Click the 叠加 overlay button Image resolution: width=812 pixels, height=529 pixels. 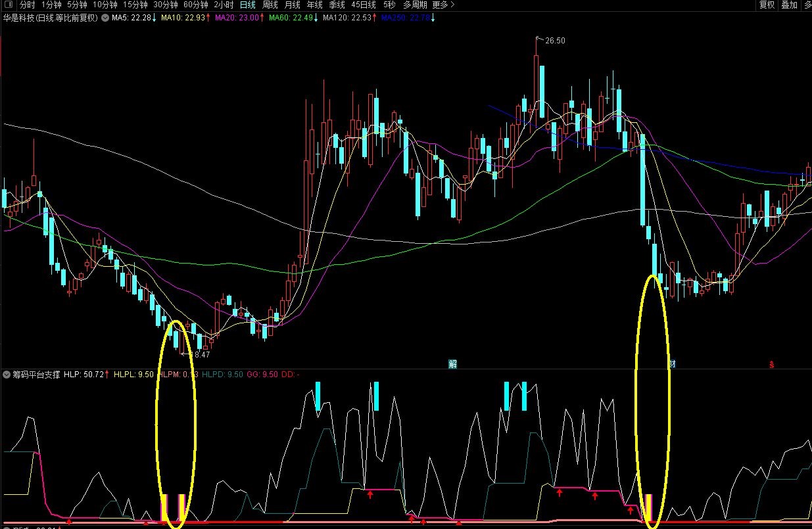(x=789, y=5)
